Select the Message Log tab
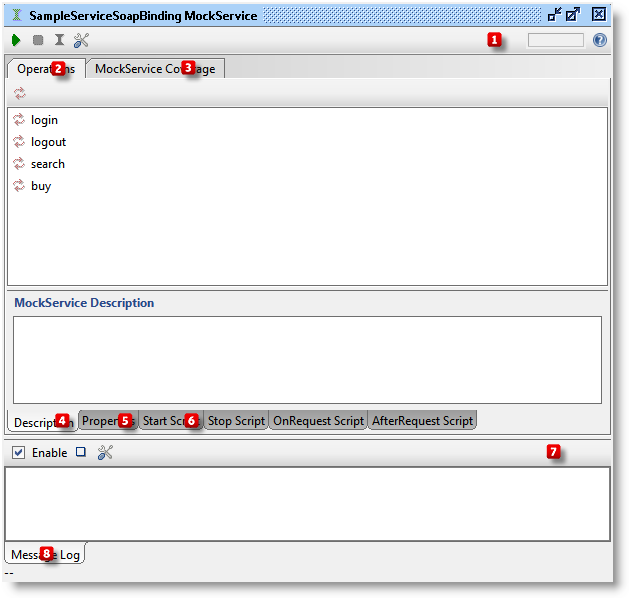This screenshot has height=598, width=629. point(45,554)
